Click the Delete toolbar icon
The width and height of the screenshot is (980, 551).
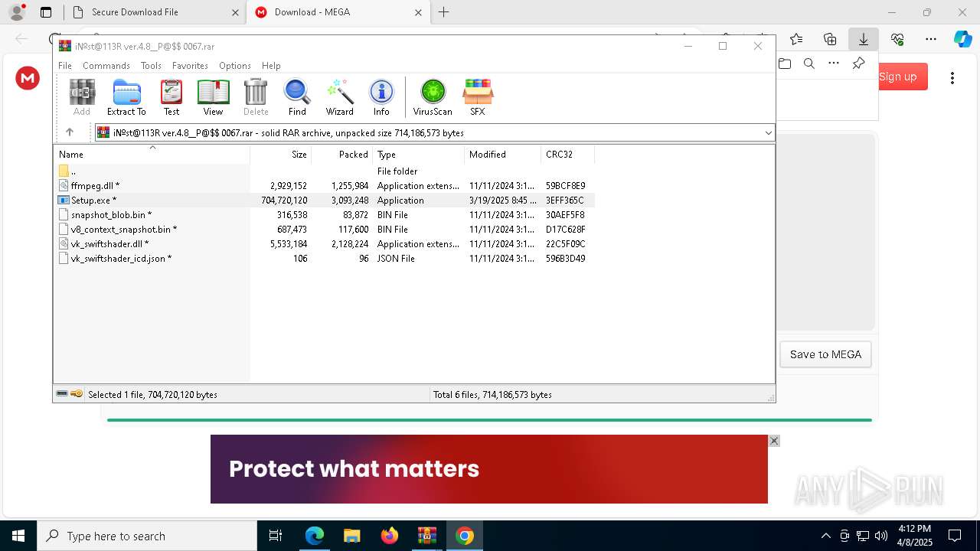(256, 97)
